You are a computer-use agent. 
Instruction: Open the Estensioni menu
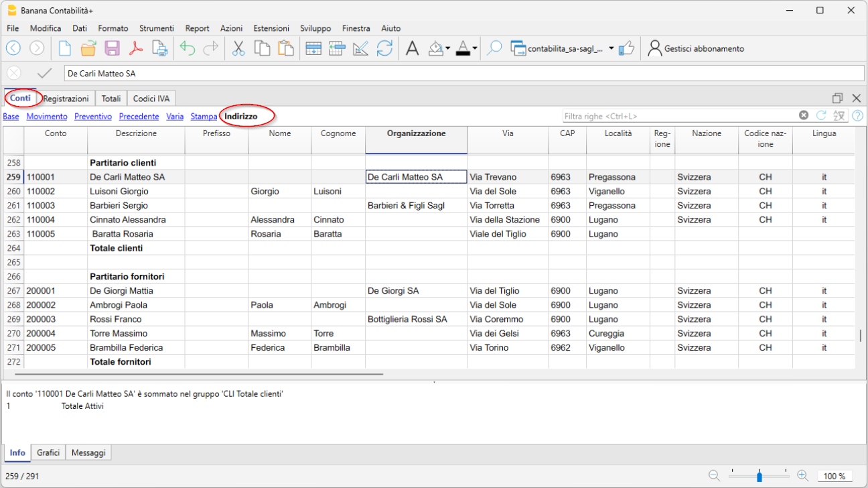271,28
